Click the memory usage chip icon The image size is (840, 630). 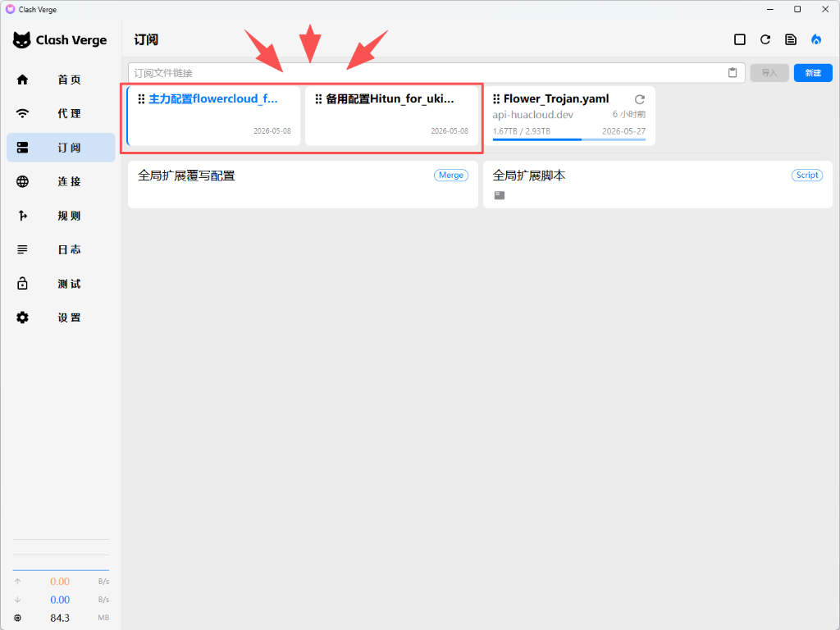[18, 618]
